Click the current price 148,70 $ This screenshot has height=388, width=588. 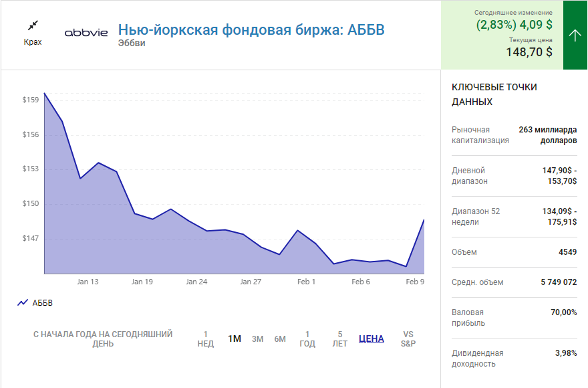pyautogui.click(x=529, y=52)
